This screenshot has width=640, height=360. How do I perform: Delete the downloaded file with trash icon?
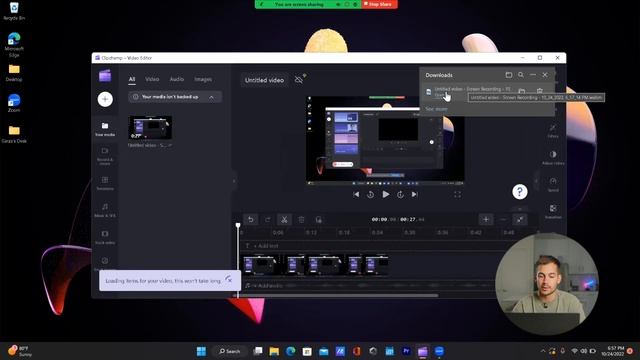540,91
